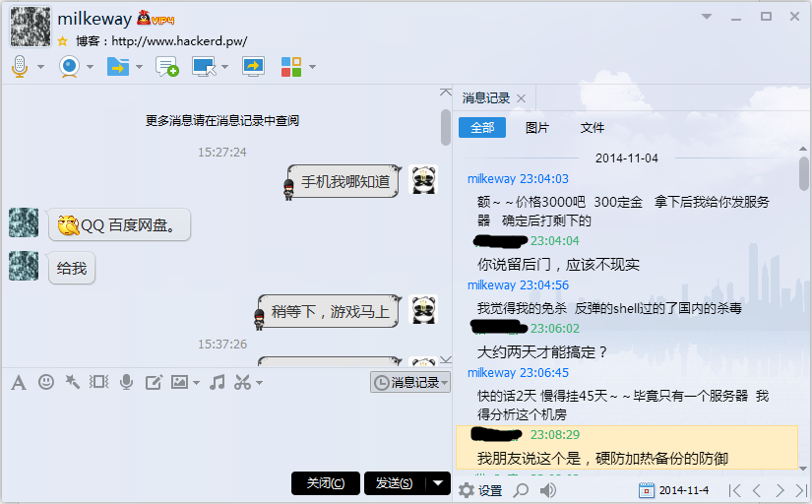Open the emoticon picker smiley icon
The image size is (812, 504).
(x=46, y=382)
